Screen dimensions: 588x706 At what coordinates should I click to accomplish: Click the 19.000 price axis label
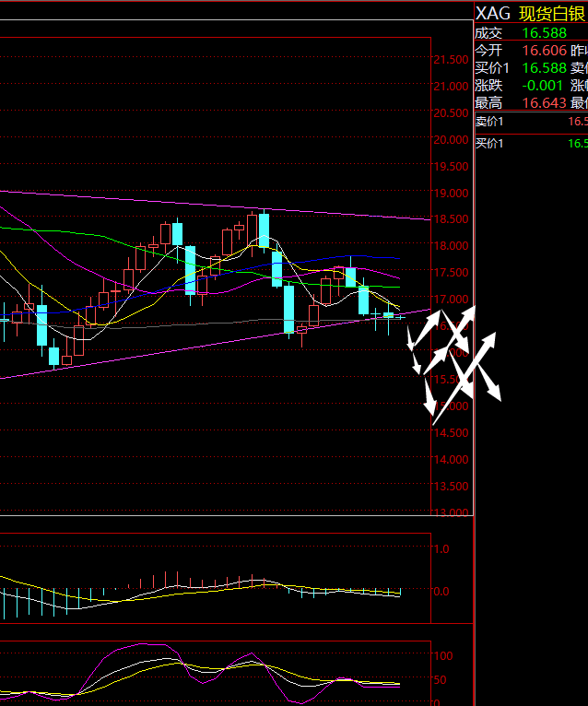coord(451,193)
